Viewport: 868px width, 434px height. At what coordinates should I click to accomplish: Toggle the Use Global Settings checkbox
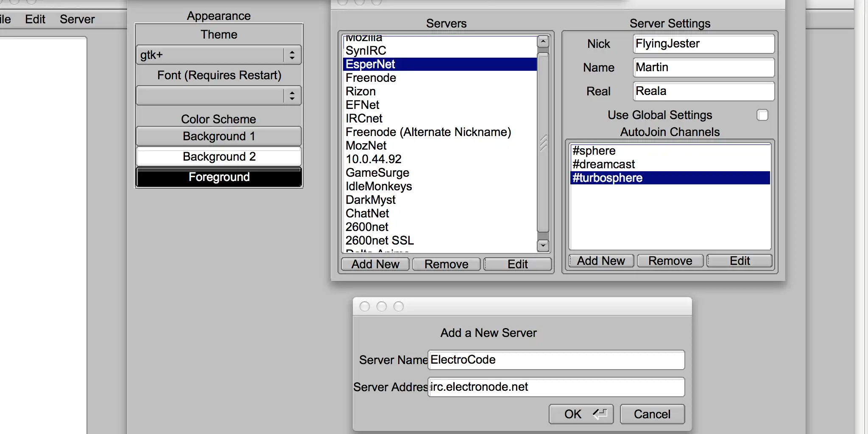coord(762,115)
